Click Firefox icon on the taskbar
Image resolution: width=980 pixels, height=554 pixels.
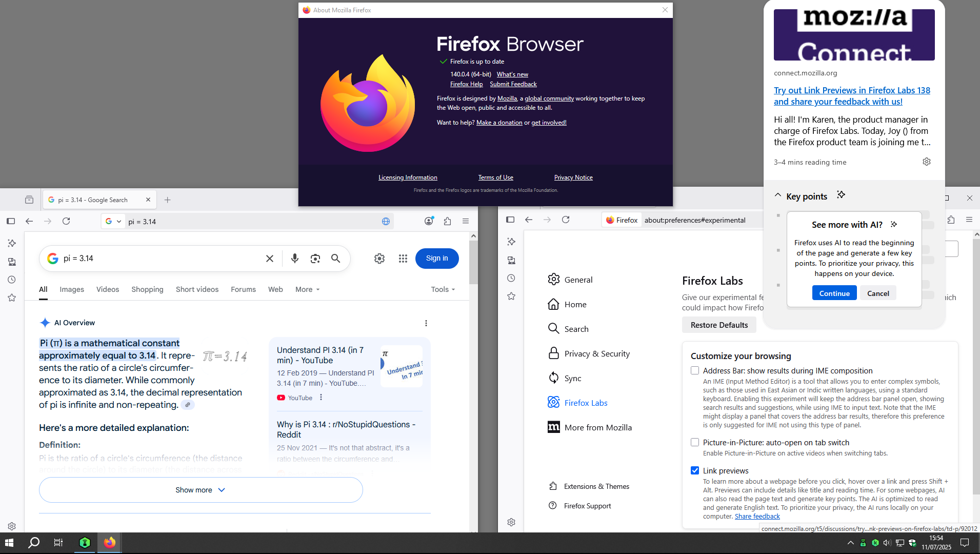pyautogui.click(x=110, y=543)
